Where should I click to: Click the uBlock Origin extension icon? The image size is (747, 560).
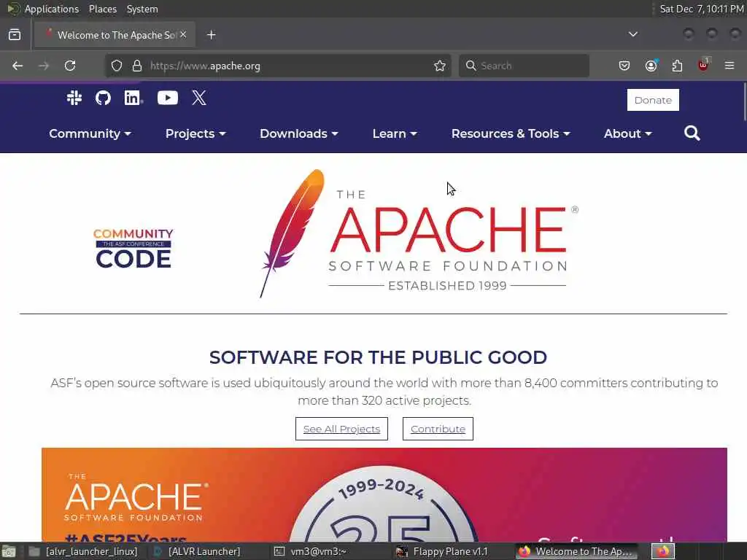(703, 65)
